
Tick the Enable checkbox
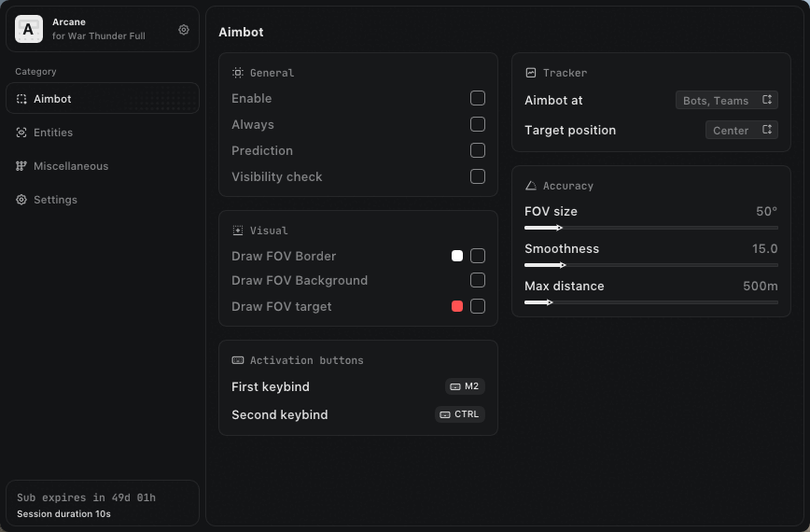[478, 98]
